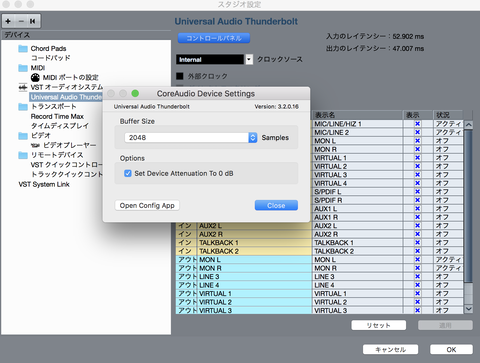Click the remove device minus icon
The width and height of the screenshot is (480, 363).
[21, 21]
